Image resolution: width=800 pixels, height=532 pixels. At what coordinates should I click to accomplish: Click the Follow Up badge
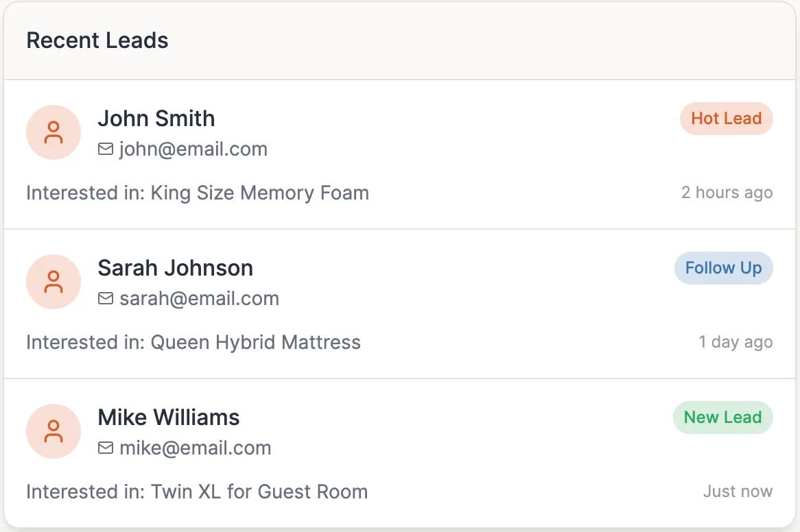[723, 268]
